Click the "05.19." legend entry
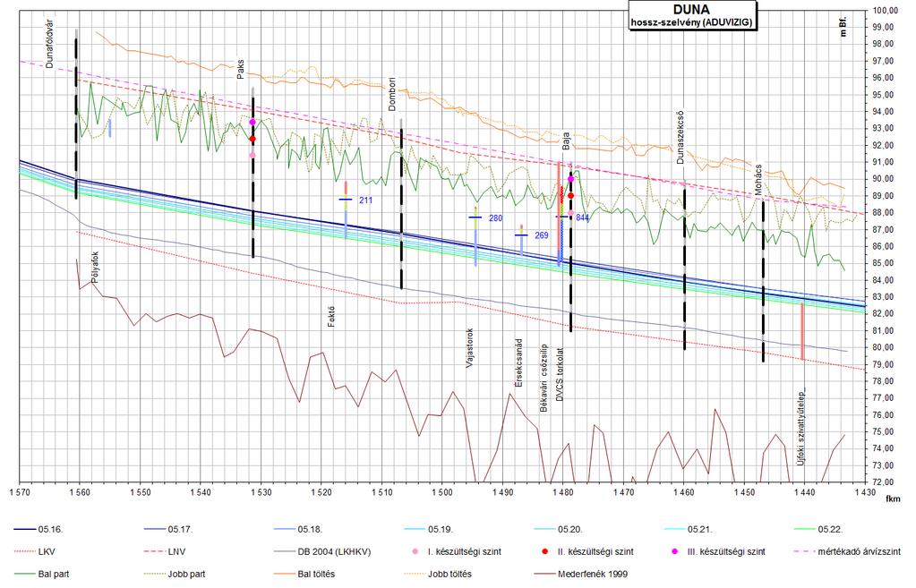This screenshot has width=916, height=588. [x=426, y=530]
